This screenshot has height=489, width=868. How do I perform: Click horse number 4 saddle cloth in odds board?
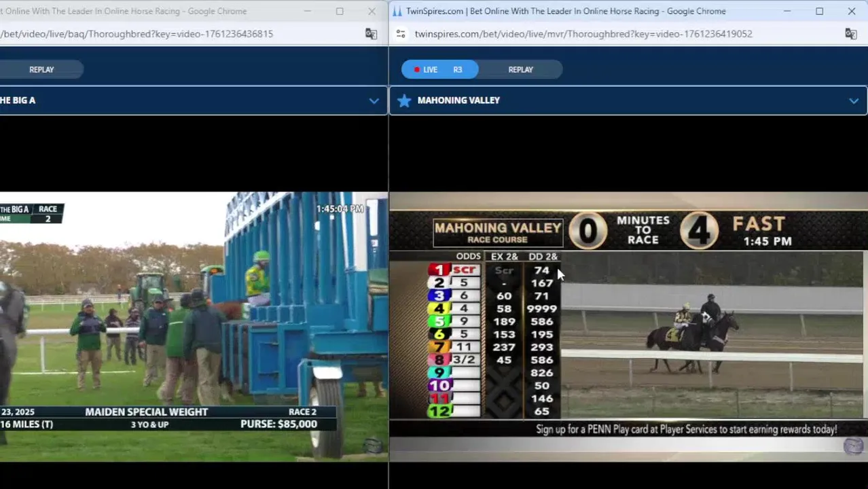439,308
